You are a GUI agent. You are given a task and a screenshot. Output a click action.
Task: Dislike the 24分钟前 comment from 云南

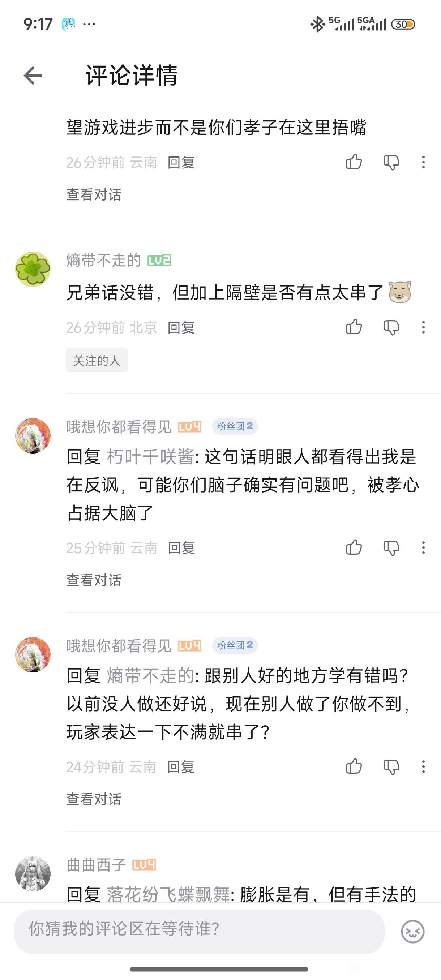point(391,766)
